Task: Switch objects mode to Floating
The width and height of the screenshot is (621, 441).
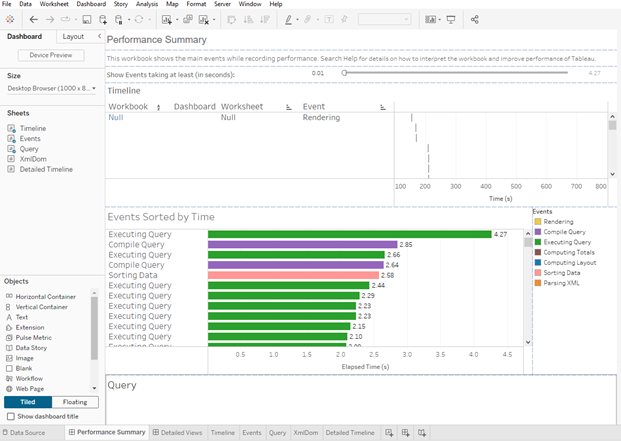Action: 75,402
